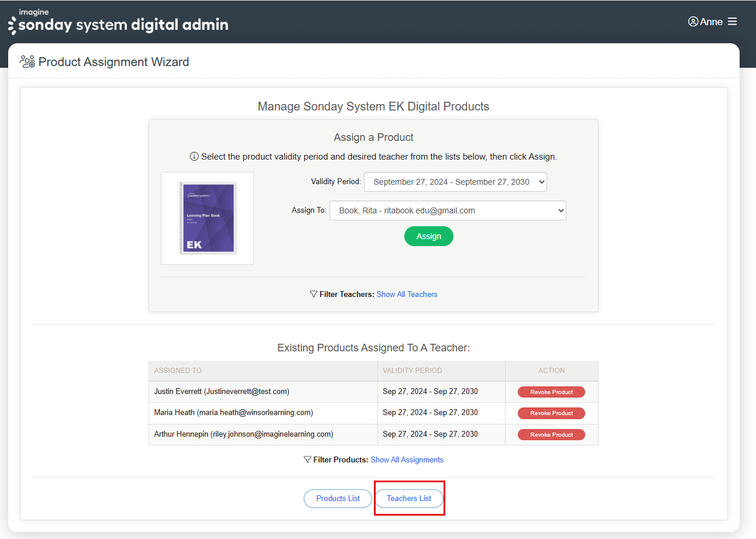Click the Product Assignment Wizard icon
The image size is (756, 539).
pyautogui.click(x=28, y=61)
